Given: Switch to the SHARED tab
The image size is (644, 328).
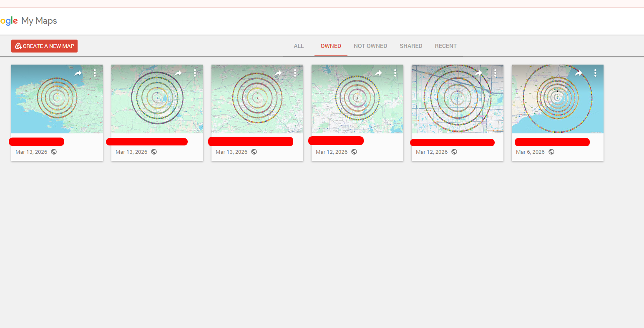Looking at the screenshot, I should 411,46.
